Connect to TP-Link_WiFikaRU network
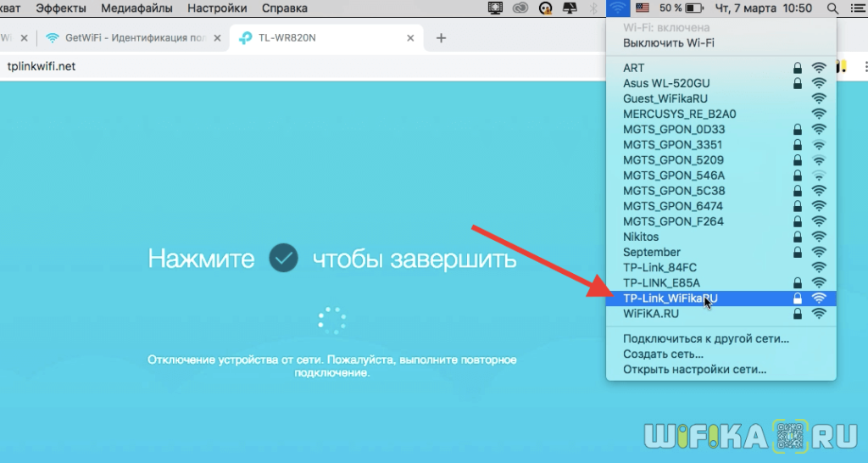Screen dimensions: 868x463 670,298
